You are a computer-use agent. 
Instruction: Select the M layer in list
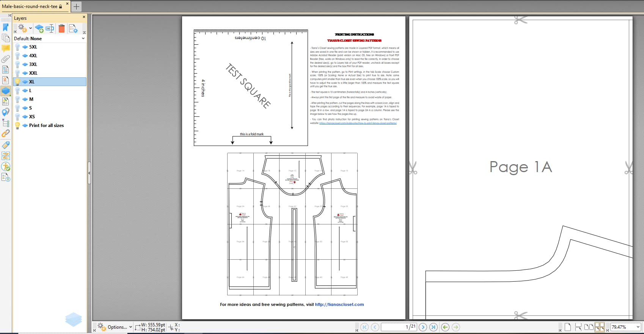pos(31,99)
